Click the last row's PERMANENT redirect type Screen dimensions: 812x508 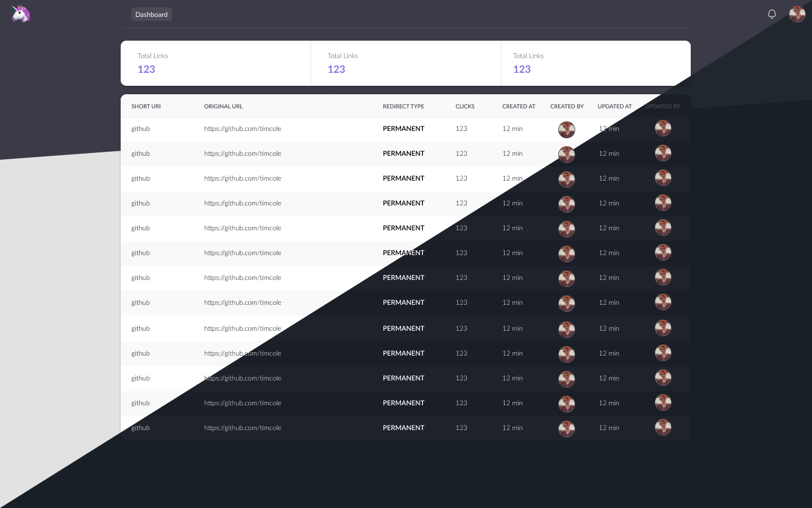coord(404,428)
